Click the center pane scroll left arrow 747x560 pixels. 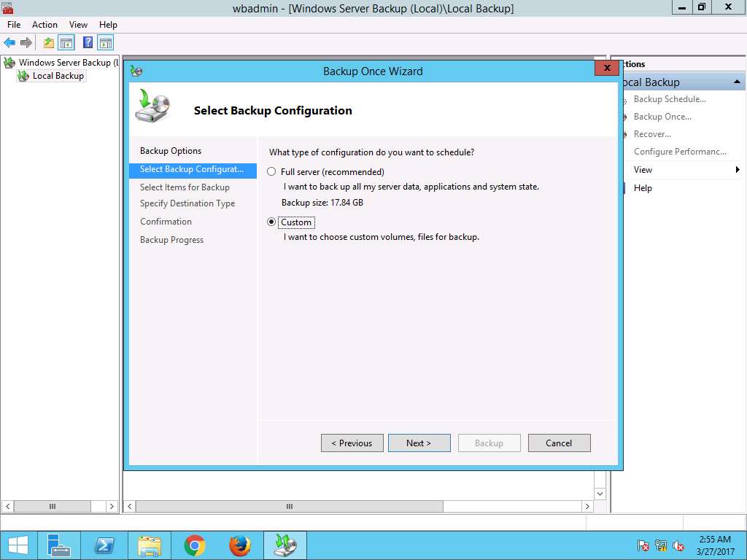tap(130, 506)
